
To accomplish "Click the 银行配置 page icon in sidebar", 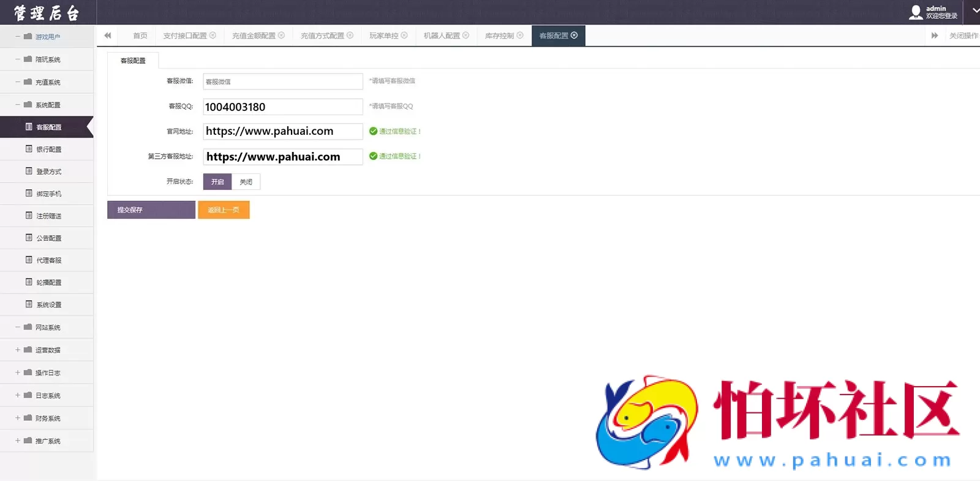I will coord(29,149).
